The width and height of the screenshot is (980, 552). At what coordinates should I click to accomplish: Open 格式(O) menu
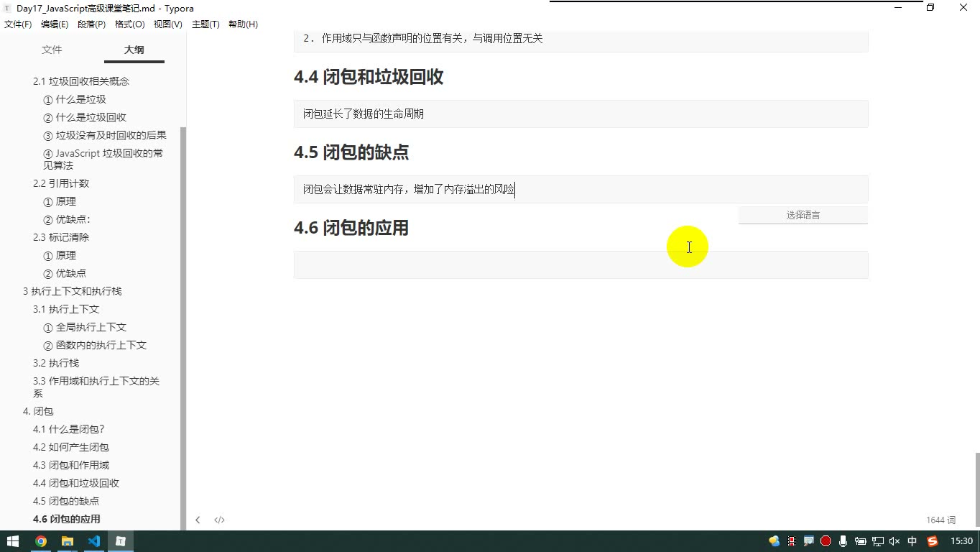pos(129,24)
